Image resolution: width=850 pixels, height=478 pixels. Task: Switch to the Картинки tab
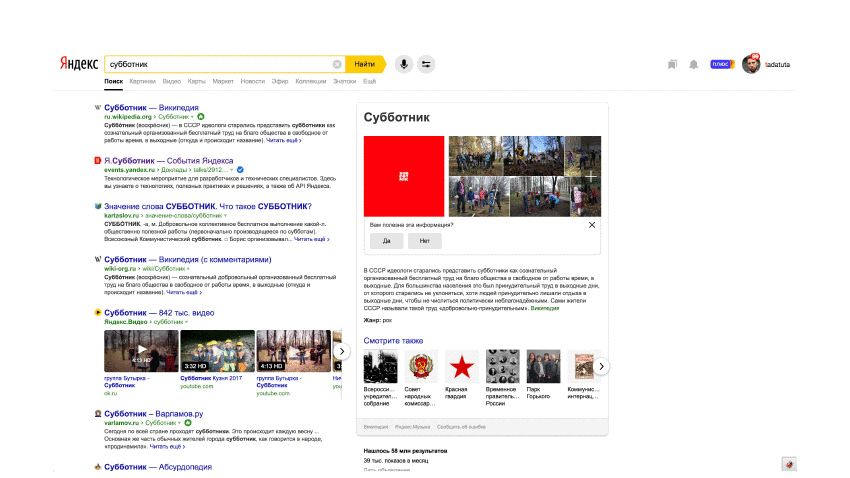click(143, 81)
